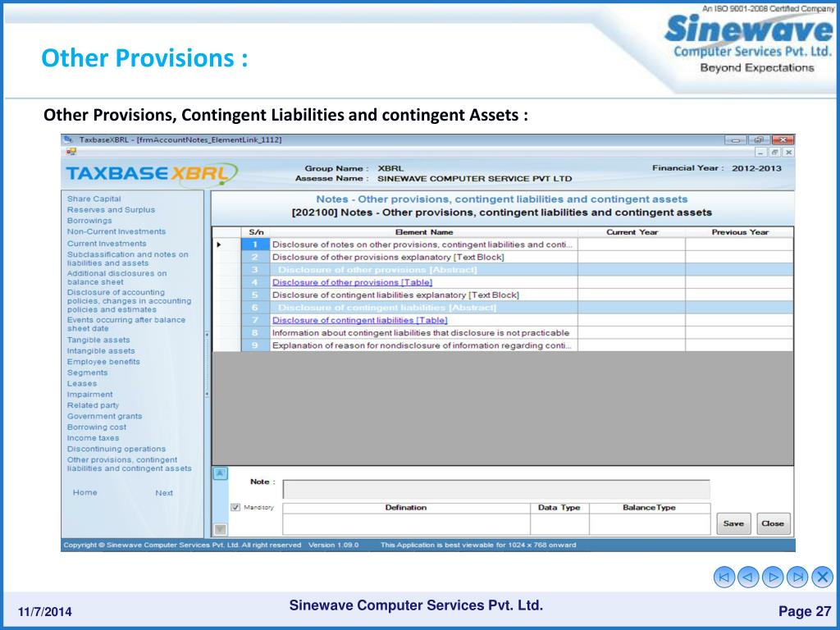Select Borrowings in sidebar
This screenshot has width=840, height=630.
(x=89, y=221)
